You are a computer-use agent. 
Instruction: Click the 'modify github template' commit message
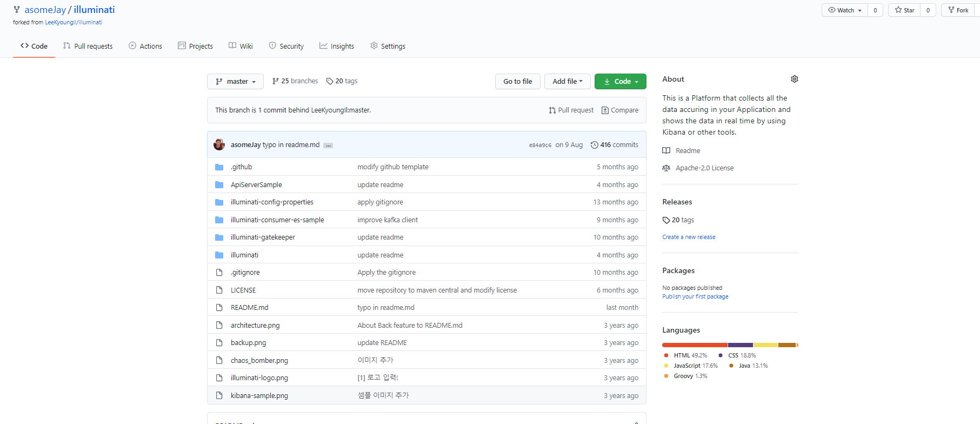[x=393, y=167]
